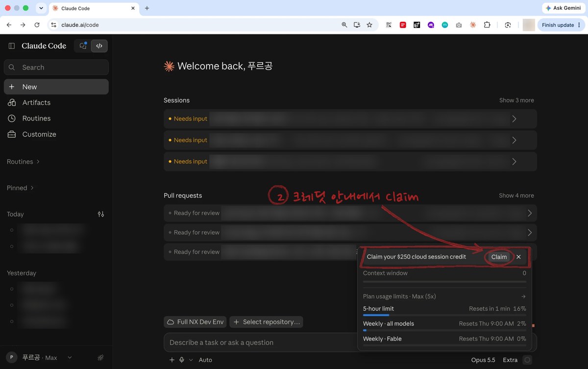Open the second Needs input session chevron

[514, 140]
